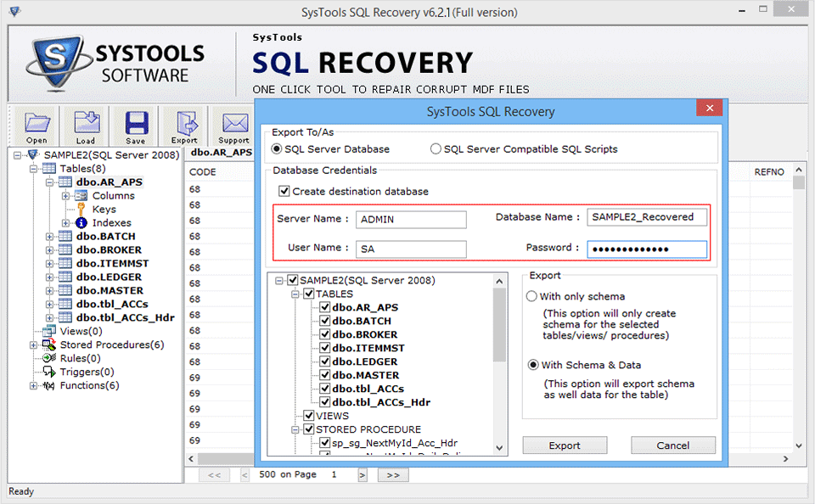Uncheck dbo.AR_APS in export dialog tree

(325, 307)
